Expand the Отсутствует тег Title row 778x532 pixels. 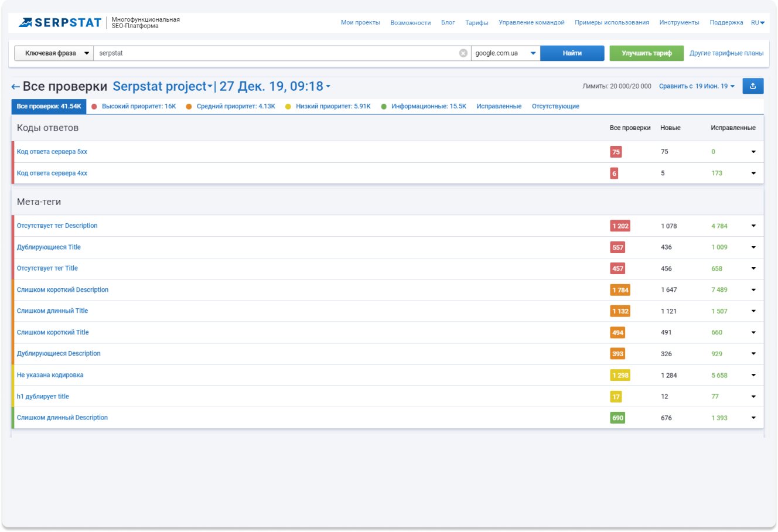(753, 268)
